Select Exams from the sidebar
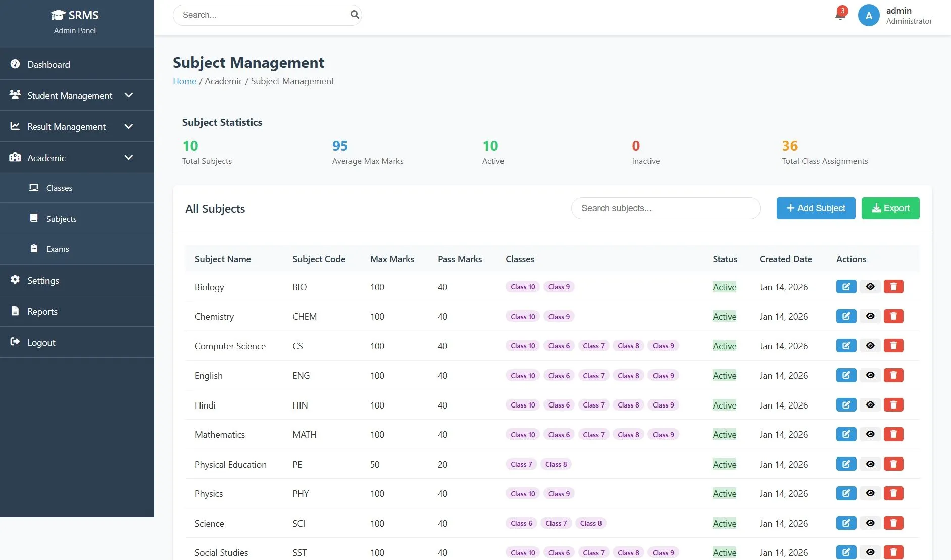The image size is (951, 560). pyautogui.click(x=57, y=248)
